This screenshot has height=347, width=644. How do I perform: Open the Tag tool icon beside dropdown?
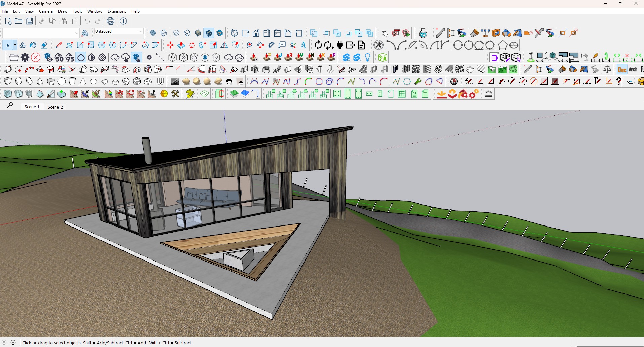tap(85, 33)
